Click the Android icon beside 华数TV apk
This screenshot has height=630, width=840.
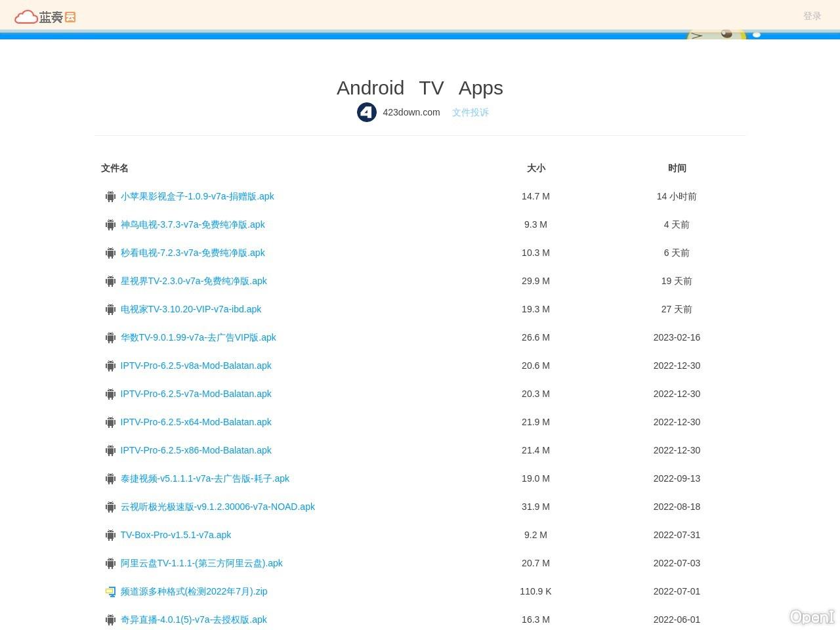coord(110,338)
